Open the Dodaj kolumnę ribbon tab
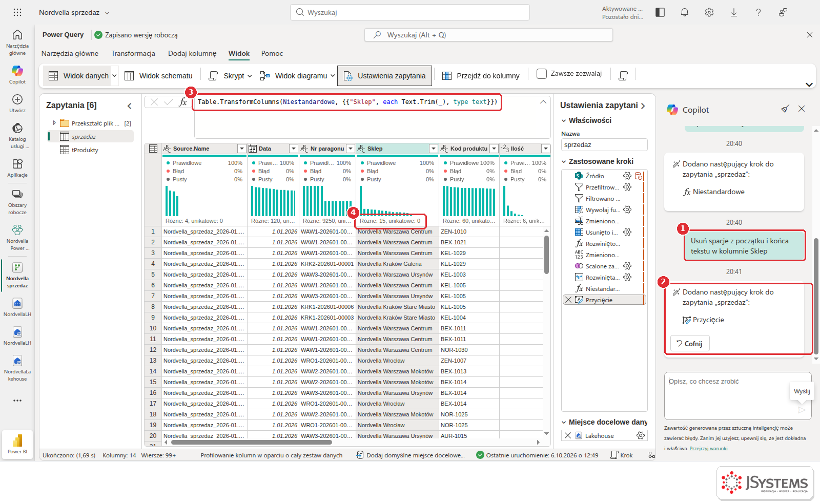This screenshot has height=504, width=820. tap(192, 53)
